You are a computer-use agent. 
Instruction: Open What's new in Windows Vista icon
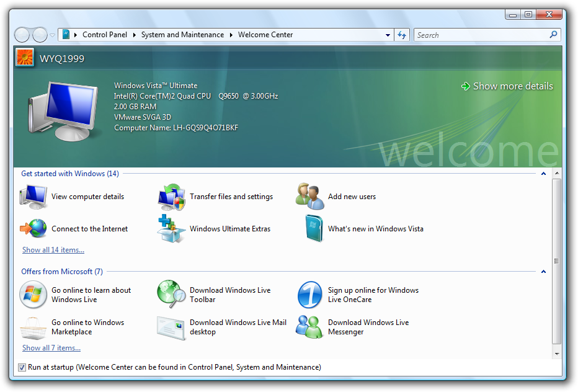tap(313, 229)
